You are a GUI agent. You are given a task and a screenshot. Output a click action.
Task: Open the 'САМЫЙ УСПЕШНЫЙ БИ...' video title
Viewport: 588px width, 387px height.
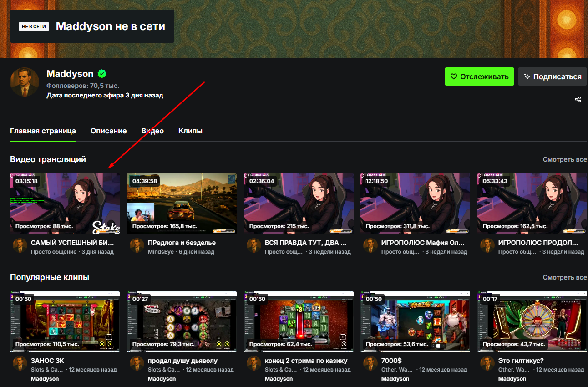[72, 243]
